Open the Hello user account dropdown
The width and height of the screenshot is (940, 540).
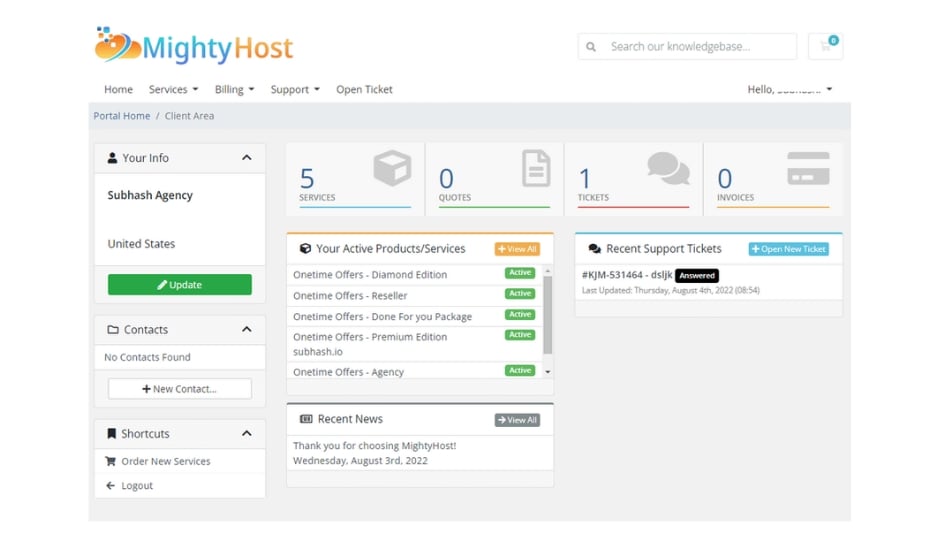790,89
